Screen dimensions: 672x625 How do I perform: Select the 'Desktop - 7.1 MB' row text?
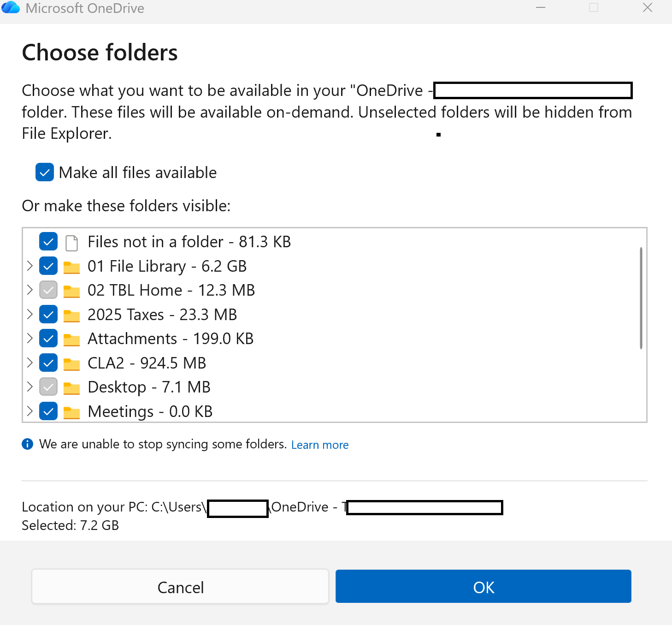coord(149,387)
